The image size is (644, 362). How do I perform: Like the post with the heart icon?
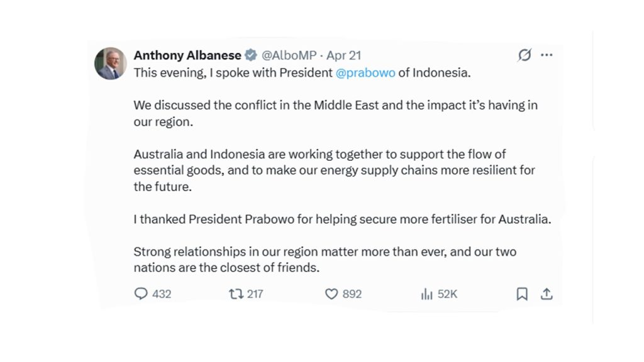pyautogui.click(x=331, y=293)
